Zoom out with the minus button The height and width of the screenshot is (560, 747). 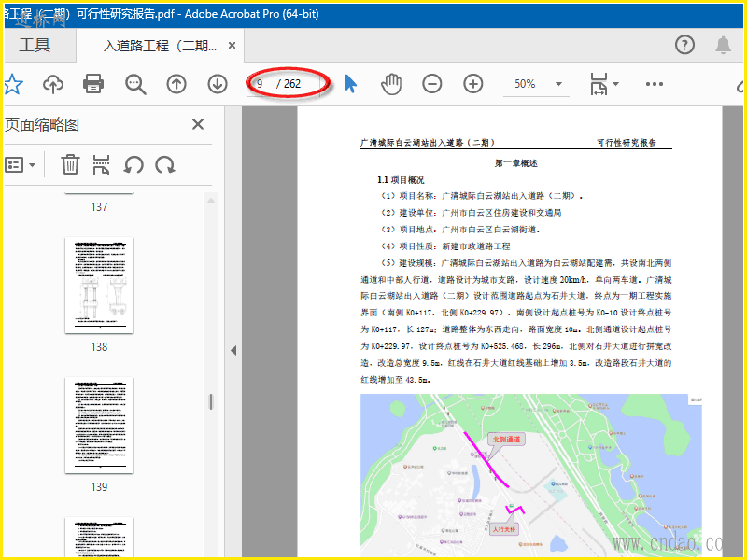pyautogui.click(x=431, y=84)
